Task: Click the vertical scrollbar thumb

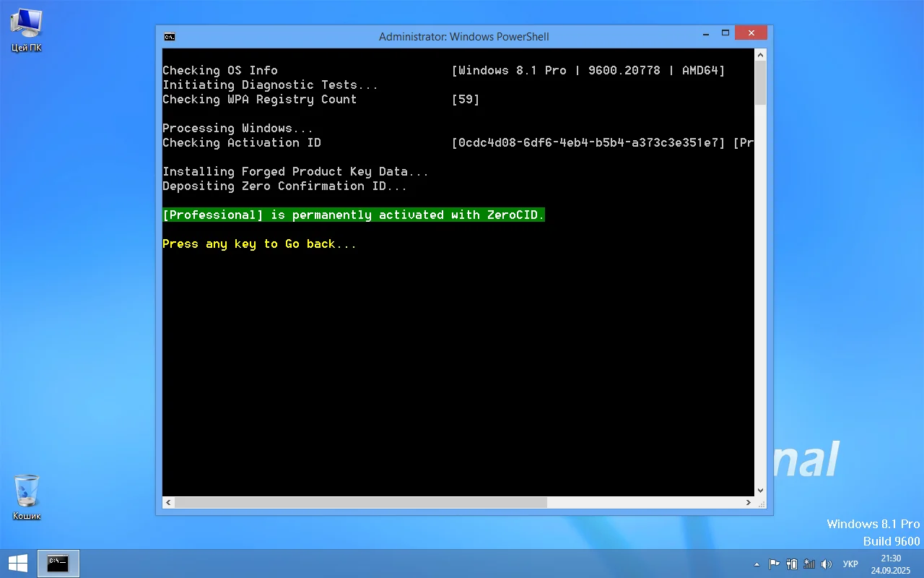Action: [760, 83]
